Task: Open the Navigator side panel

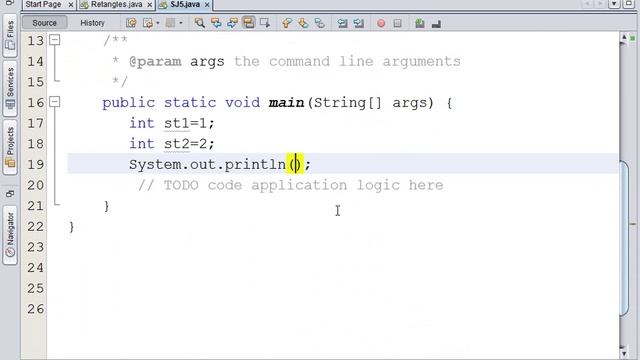Action: [x=10, y=235]
